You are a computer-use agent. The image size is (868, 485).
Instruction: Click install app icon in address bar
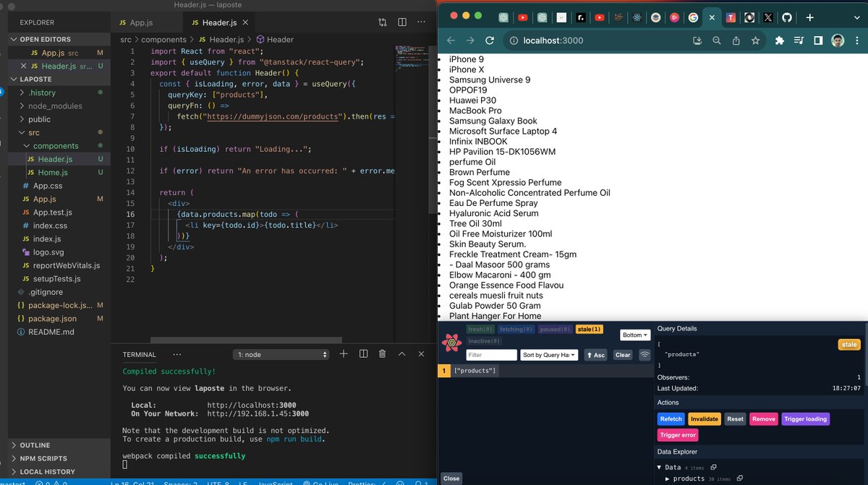697,40
